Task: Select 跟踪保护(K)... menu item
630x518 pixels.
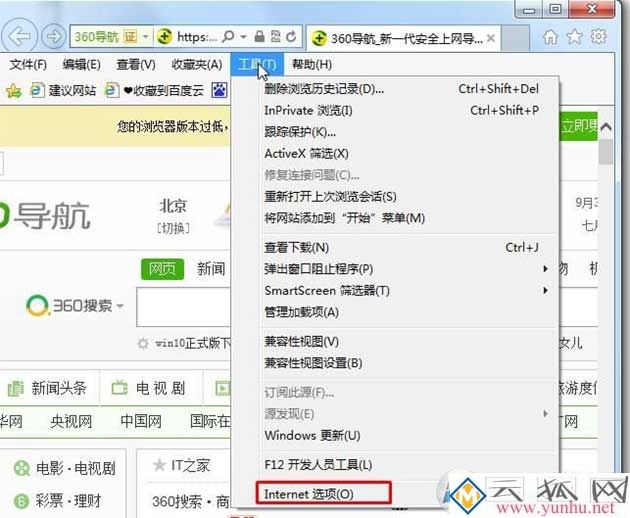Action: (395, 132)
